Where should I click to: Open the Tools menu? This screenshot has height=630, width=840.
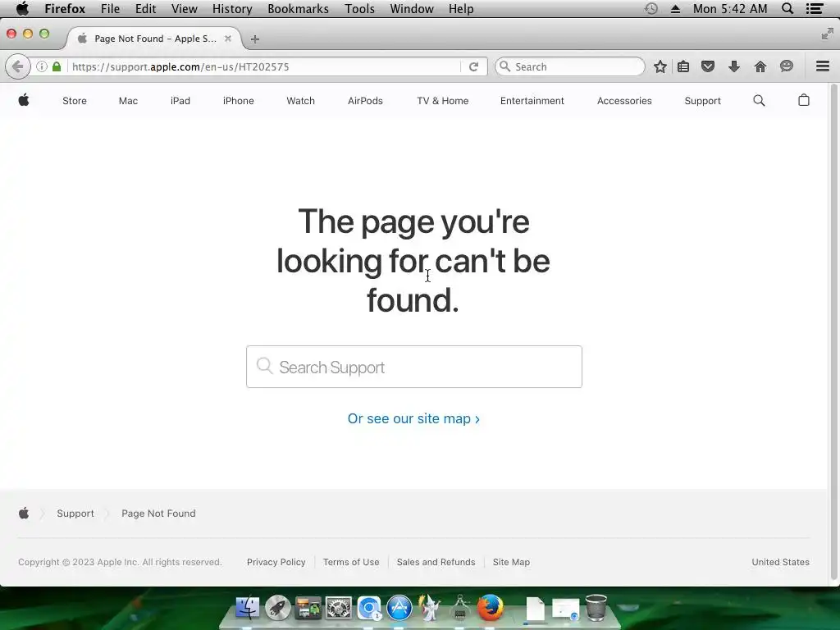click(359, 9)
